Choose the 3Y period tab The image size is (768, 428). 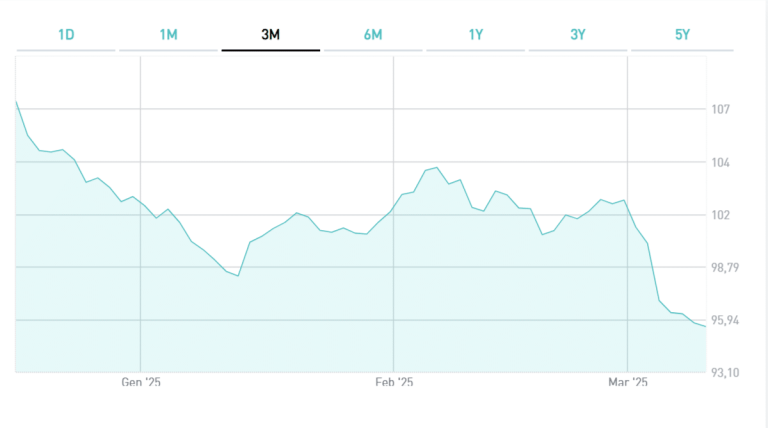(x=578, y=35)
